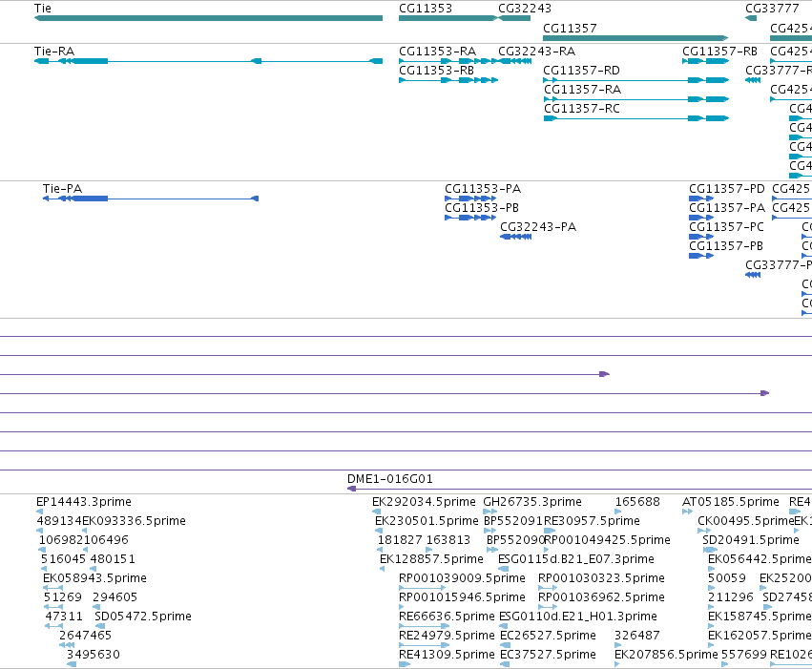Click protein label CG11353-PB
Image resolution: width=812 pixels, height=669 pixels.
tap(482, 208)
